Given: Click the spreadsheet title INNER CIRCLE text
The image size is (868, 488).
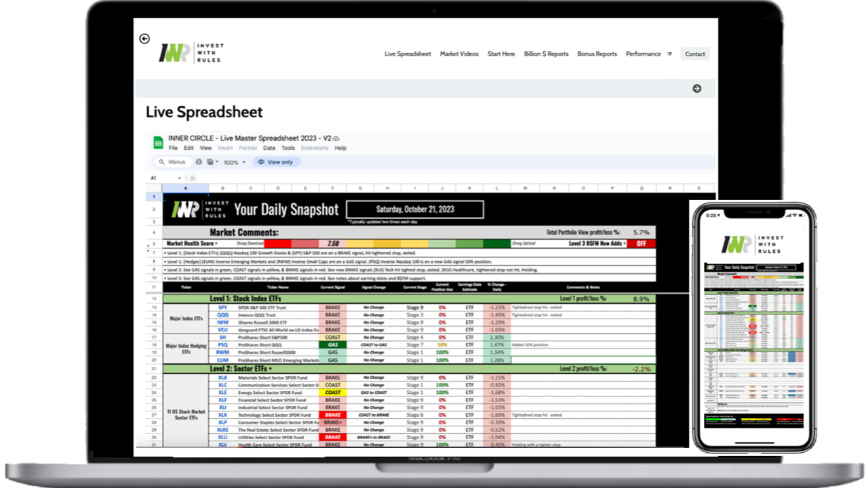Looking at the screenshot, I should click(250, 138).
